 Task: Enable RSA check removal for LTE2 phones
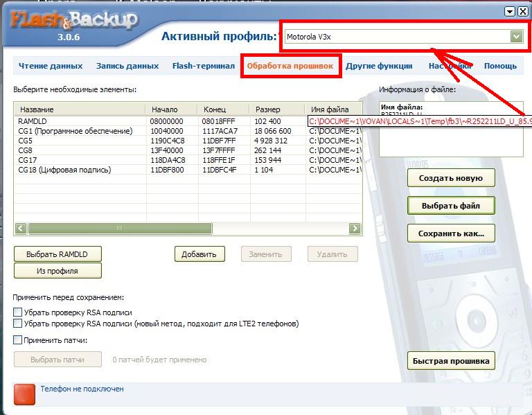click(x=17, y=324)
